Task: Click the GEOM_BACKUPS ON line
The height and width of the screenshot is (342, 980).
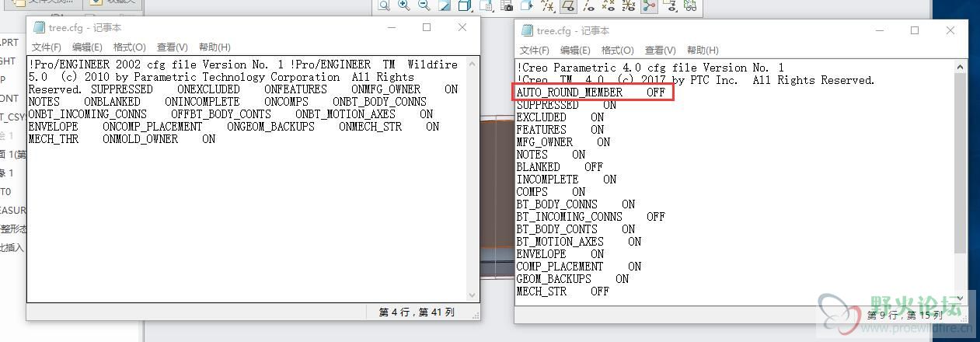Action: pyautogui.click(x=572, y=279)
